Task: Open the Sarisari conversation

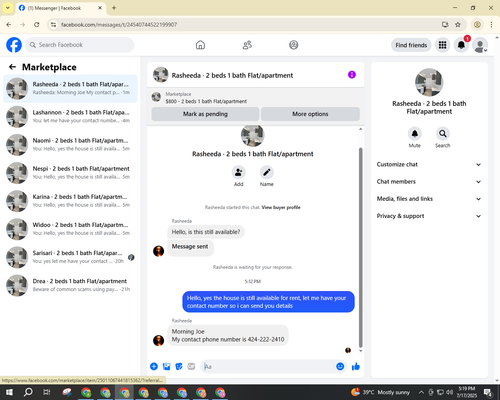Action: point(70,257)
